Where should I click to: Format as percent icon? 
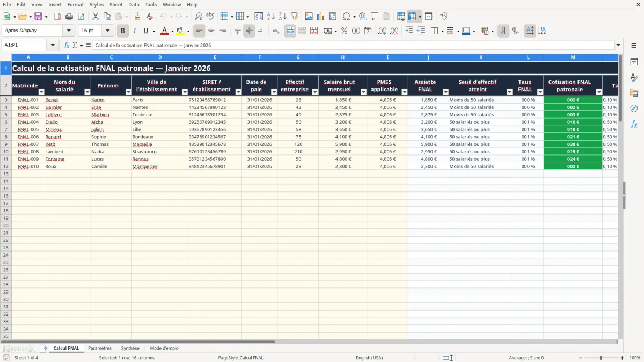(345, 31)
